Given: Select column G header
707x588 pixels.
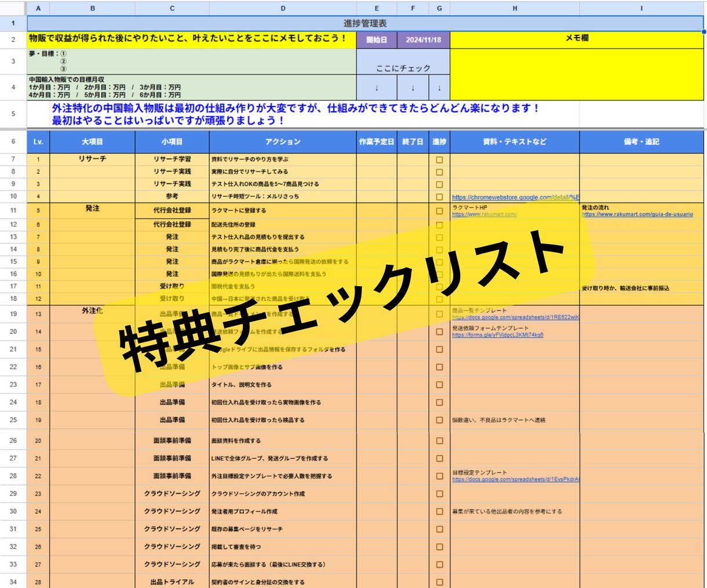Looking at the screenshot, I should [x=439, y=8].
